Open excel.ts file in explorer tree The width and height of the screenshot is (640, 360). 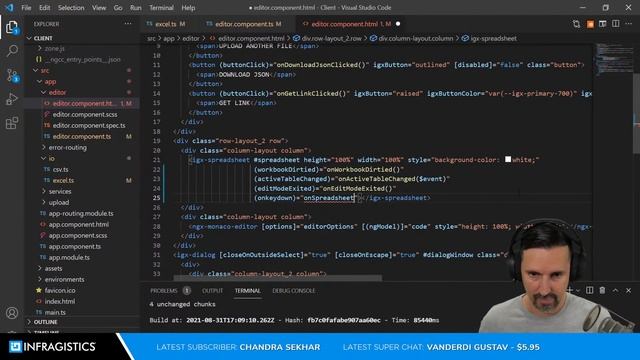click(x=63, y=180)
